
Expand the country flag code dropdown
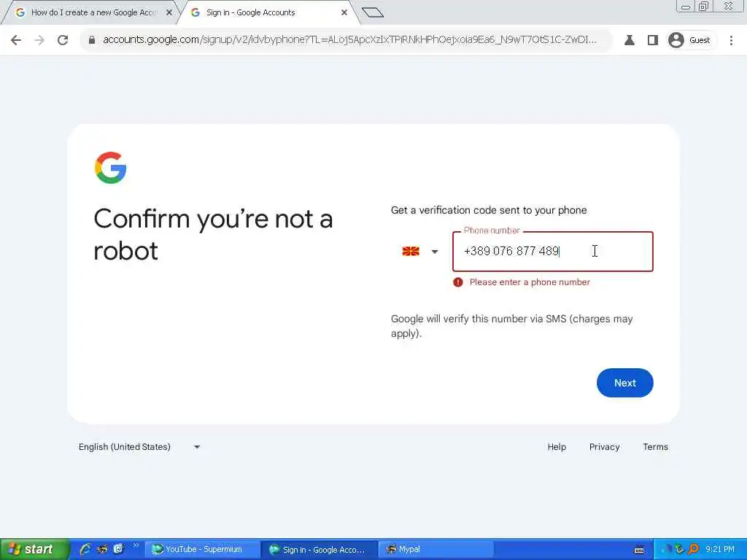[419, 252]
